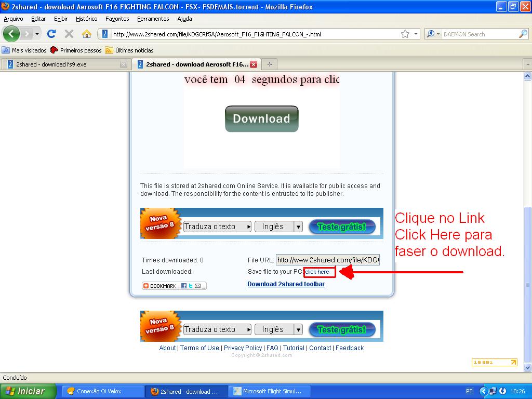Show hidden taskbar icons with the chevron

coord(484,391)
